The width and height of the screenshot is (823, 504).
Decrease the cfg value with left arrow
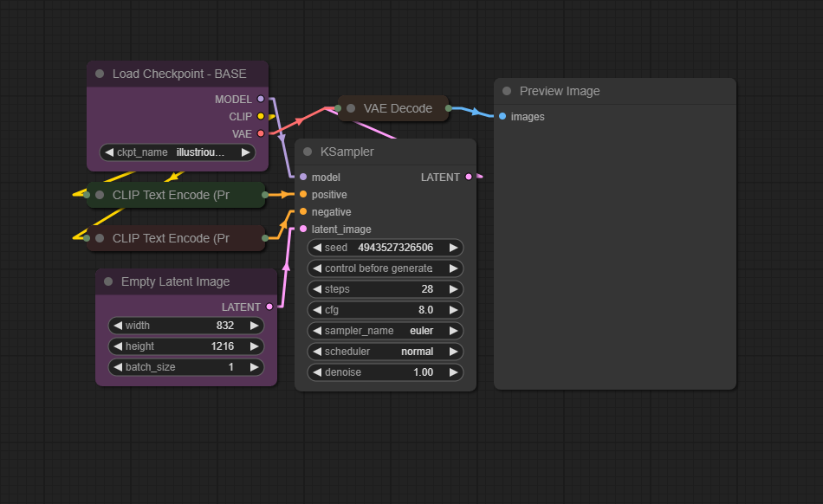pyautogui.click(x=317, y=310)
